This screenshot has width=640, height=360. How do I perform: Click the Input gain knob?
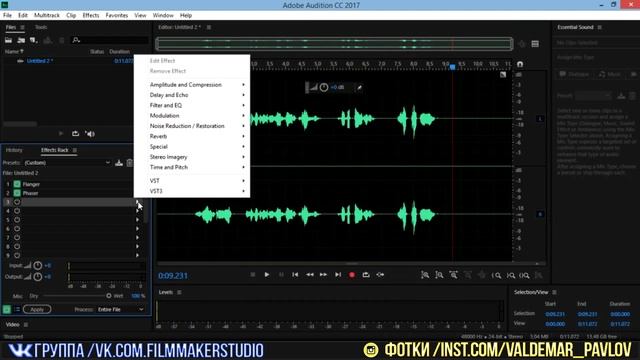[38, 266]
